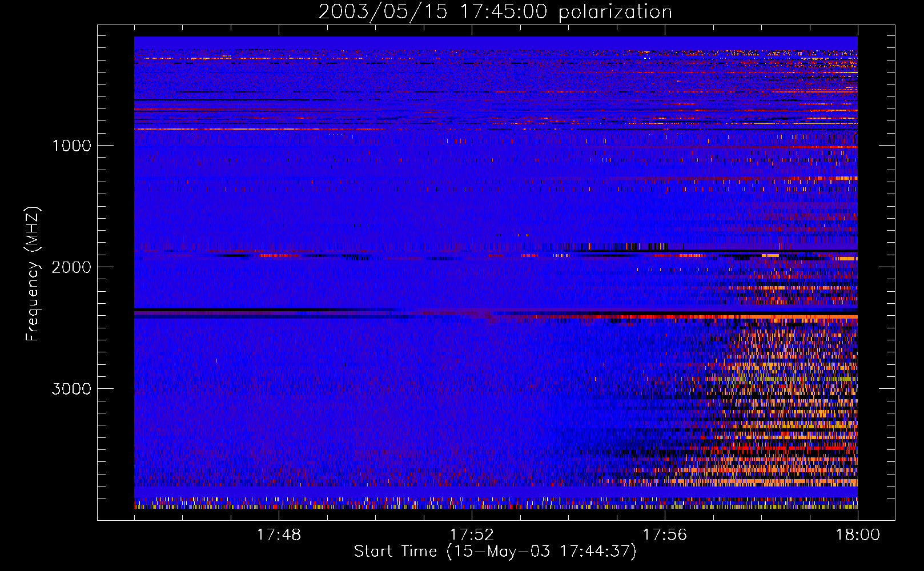Click the plot title "2003/05/15 17:45:00 polarization"
Screen dimensions: 924x571
(495, 12)
